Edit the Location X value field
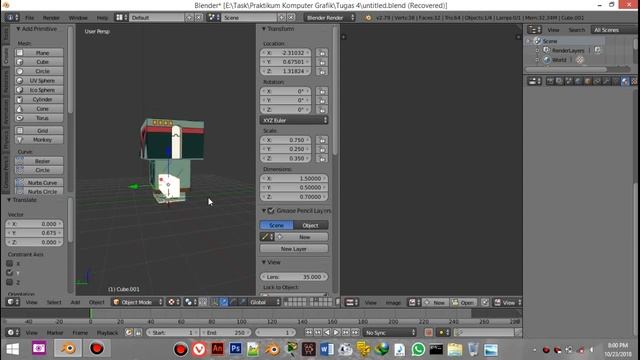Viewport: 640px width, 360px height. coord(286,53)
